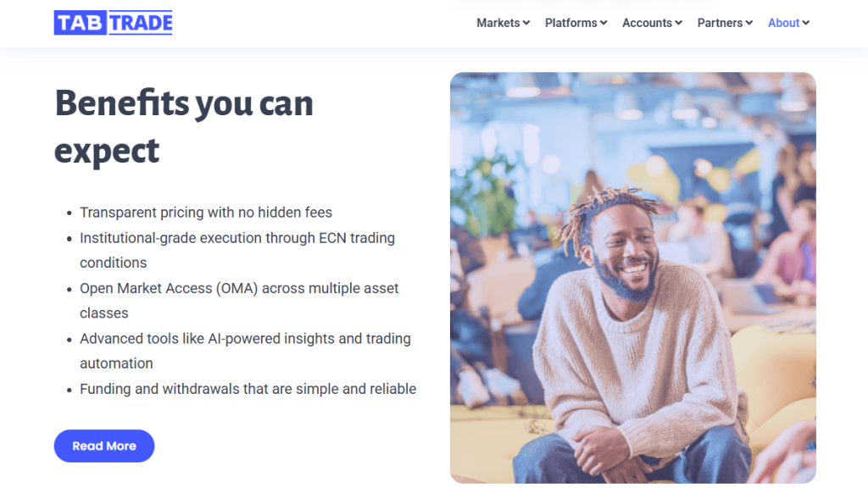Click the Open Market Access (OMA) bullet

[239, 288]
